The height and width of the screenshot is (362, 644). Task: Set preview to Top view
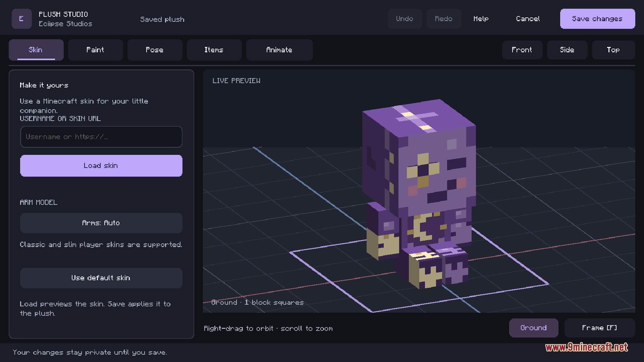613,50
